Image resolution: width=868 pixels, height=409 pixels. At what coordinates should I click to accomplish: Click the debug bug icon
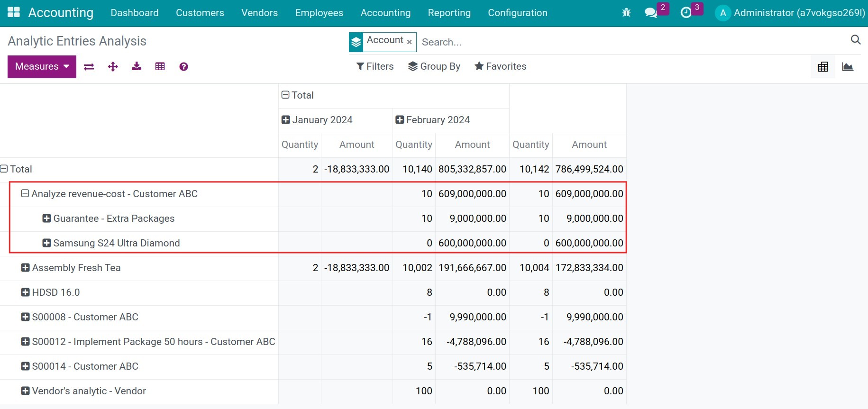coord(626,13)
